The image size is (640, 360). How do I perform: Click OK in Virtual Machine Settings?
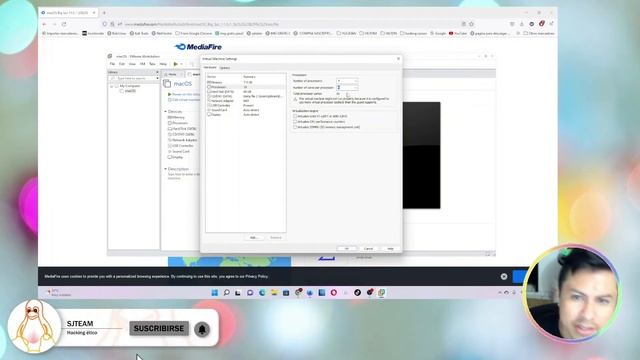347,249
